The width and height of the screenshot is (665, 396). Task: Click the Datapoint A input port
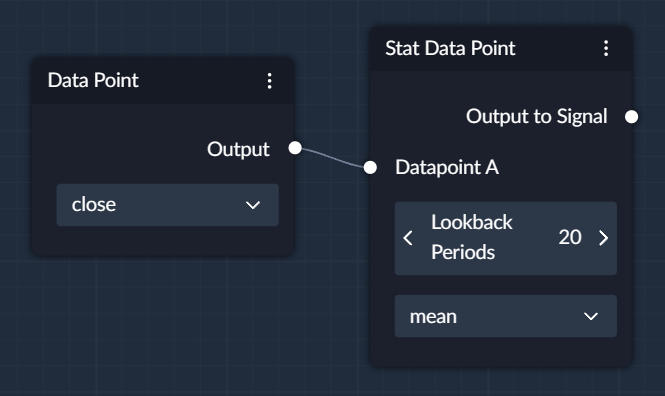point(370,167)
